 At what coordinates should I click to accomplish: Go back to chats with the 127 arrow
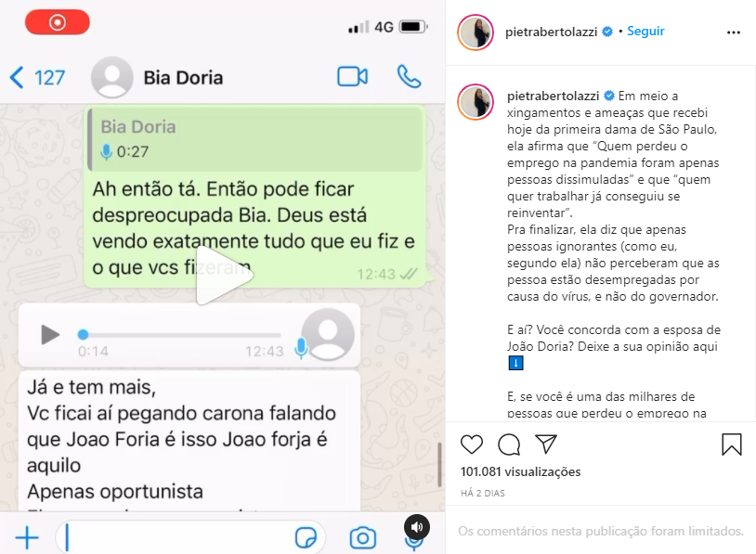coord(37,78)
